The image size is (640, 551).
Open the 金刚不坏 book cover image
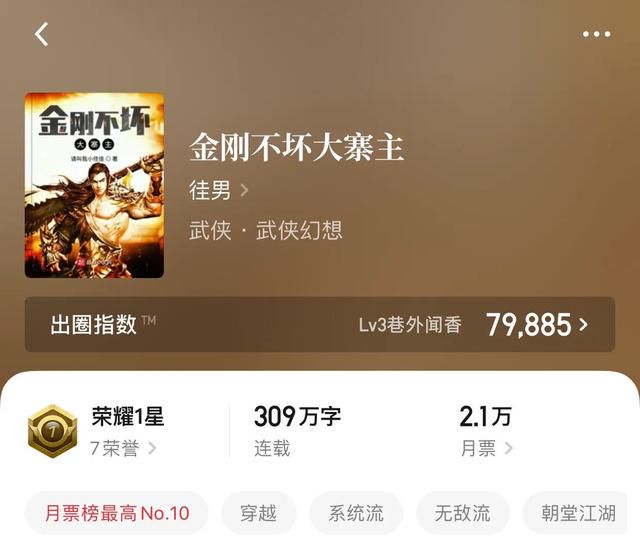[x=94, y=185]
